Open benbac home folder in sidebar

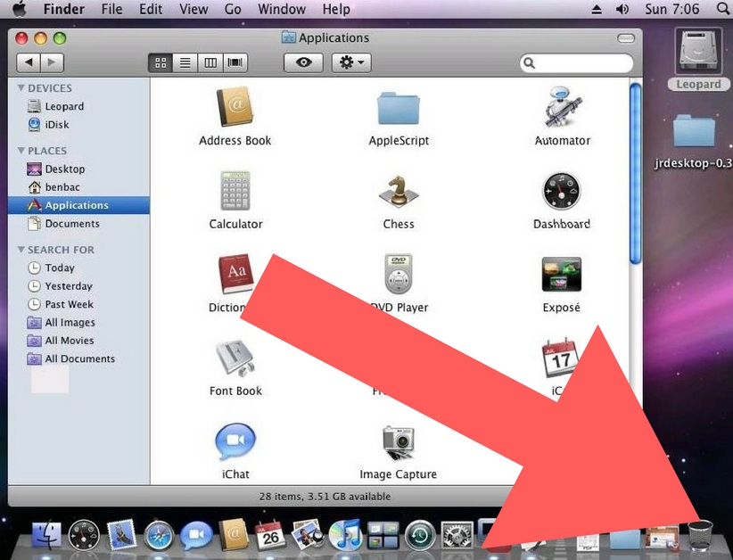pyautogui.click(x=78, y=187)
